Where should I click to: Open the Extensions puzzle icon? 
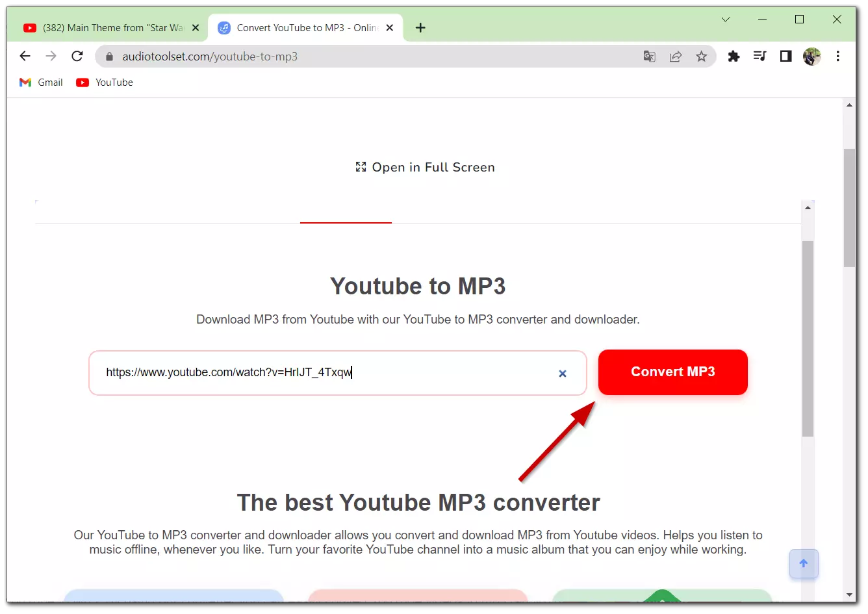734,57
